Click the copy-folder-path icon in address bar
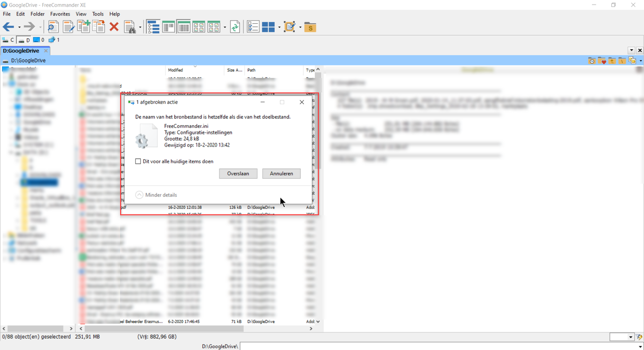 (632, 60)
